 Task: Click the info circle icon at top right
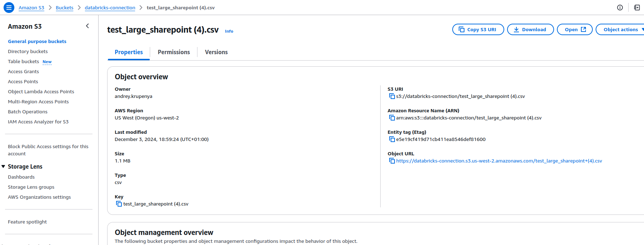[x=620, y=8]
